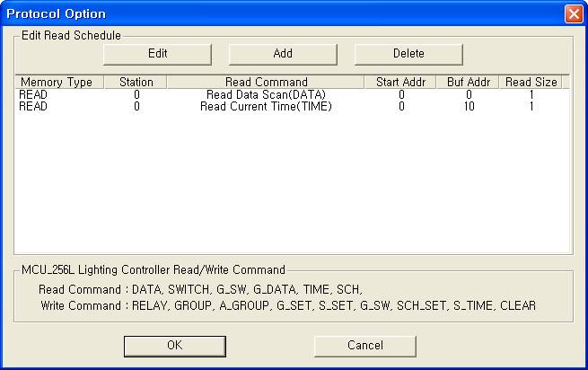This screenshot has width=588, height=370.
Task: Click Station value of the TIME row
Action: pyautogui.click(x=136, y=106)
